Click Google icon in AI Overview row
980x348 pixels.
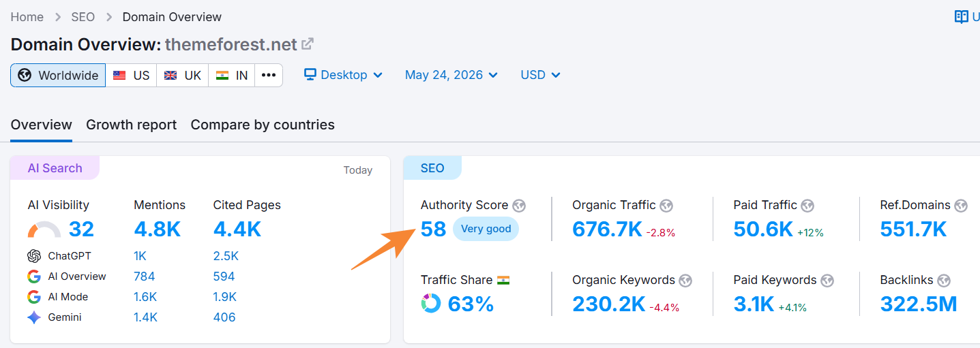pyautogui.click(x=34, y=276)
